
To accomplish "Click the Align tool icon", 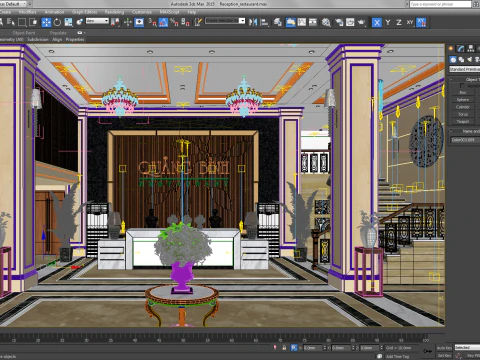I will [x=264, y=22].
